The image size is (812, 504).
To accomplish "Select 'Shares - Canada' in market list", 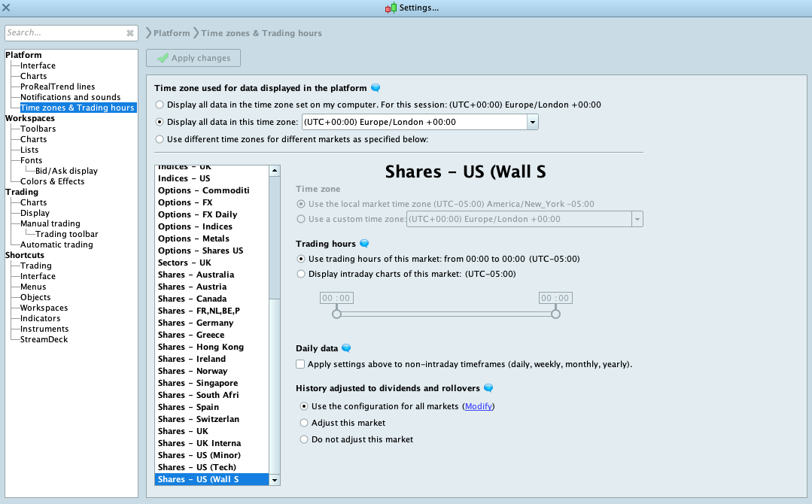I will 211,299.
